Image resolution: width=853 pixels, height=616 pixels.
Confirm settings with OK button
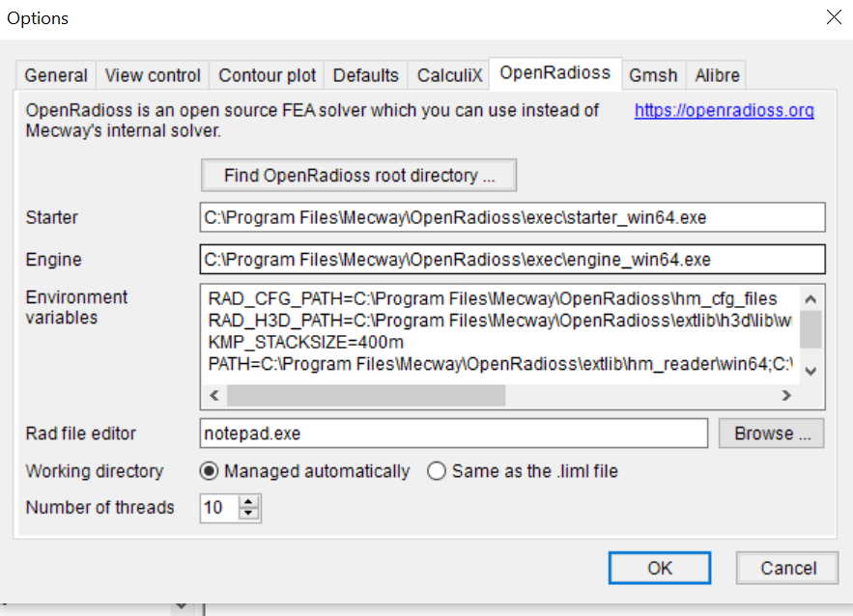click(660, 568)
